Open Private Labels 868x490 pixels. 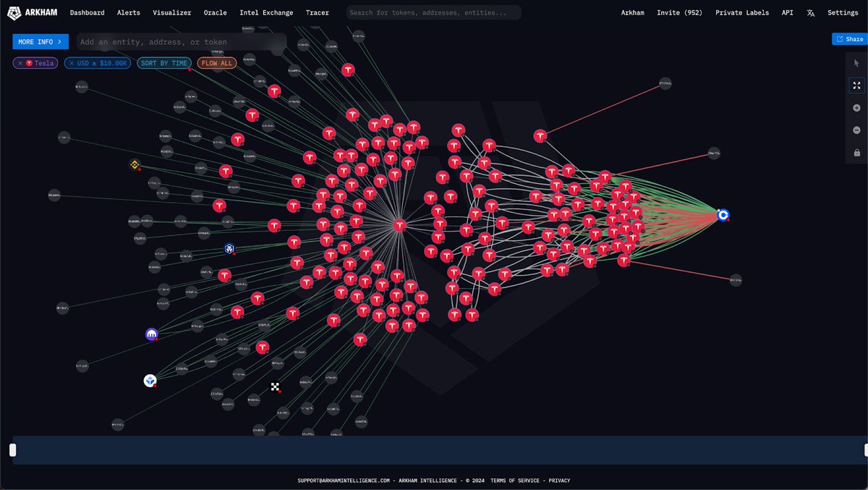[x=742, y=12]
